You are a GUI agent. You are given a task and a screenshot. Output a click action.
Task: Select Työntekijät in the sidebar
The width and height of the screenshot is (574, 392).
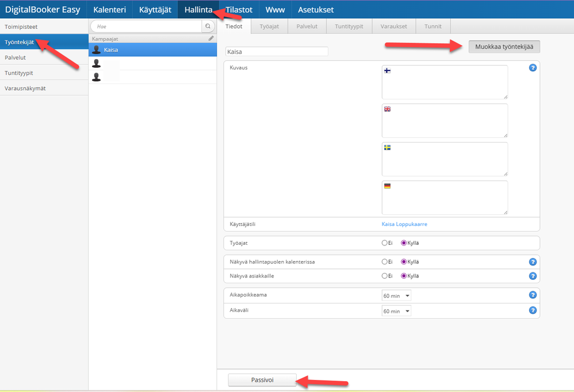(x=44, y=42)
